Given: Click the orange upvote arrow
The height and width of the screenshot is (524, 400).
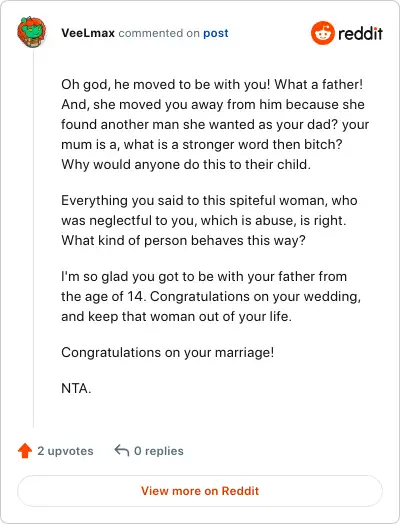Looking at the screenshot, I should (x=25, y=450).
